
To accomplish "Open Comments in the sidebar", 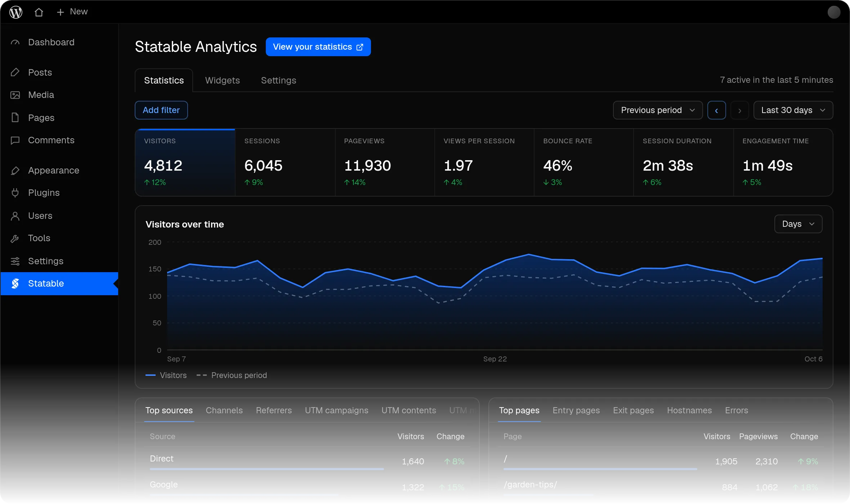I will tap(59, 140).
